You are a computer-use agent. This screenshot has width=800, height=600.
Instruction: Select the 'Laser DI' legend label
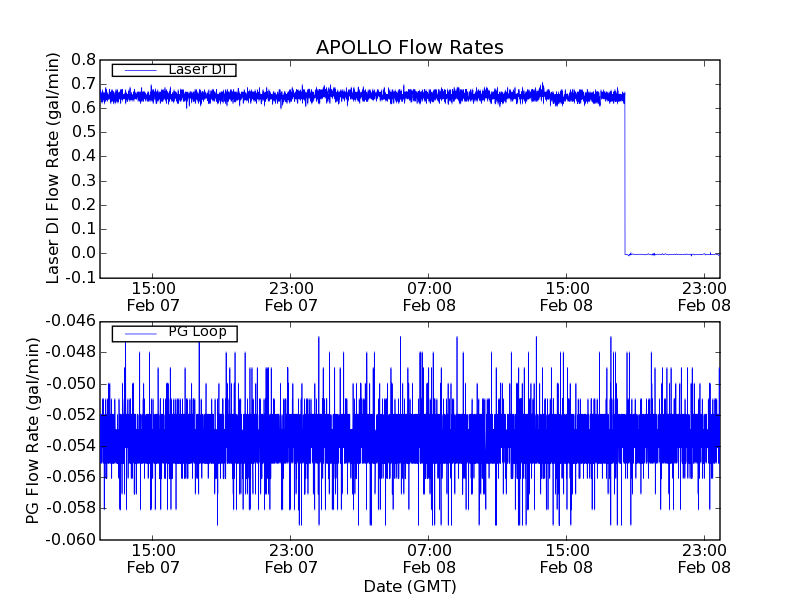(197, 69)
